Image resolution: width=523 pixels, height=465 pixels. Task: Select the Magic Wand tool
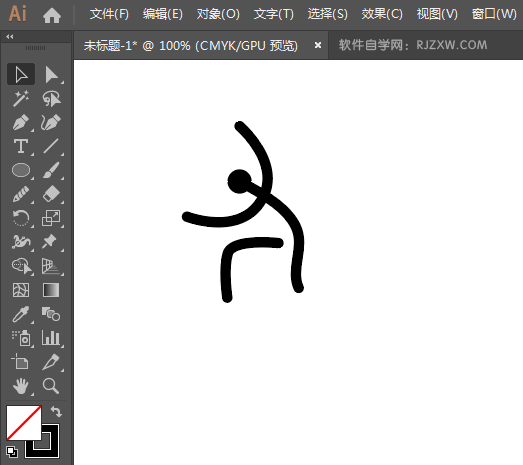21,98
